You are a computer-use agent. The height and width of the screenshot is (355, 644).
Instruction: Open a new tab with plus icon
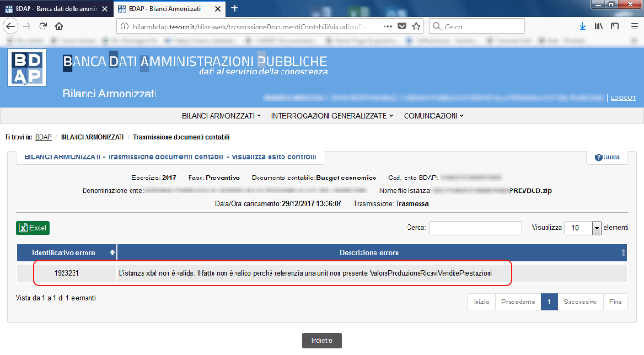(235, 8)
